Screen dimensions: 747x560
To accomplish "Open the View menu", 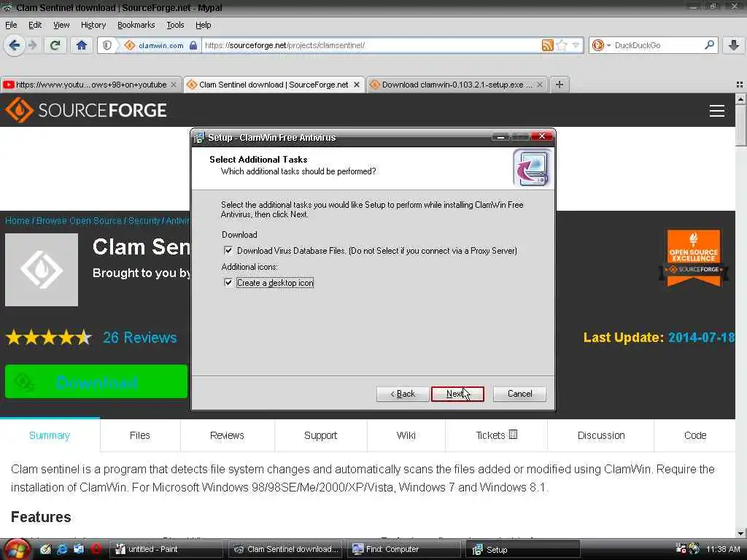I will (x=61, y=25).
